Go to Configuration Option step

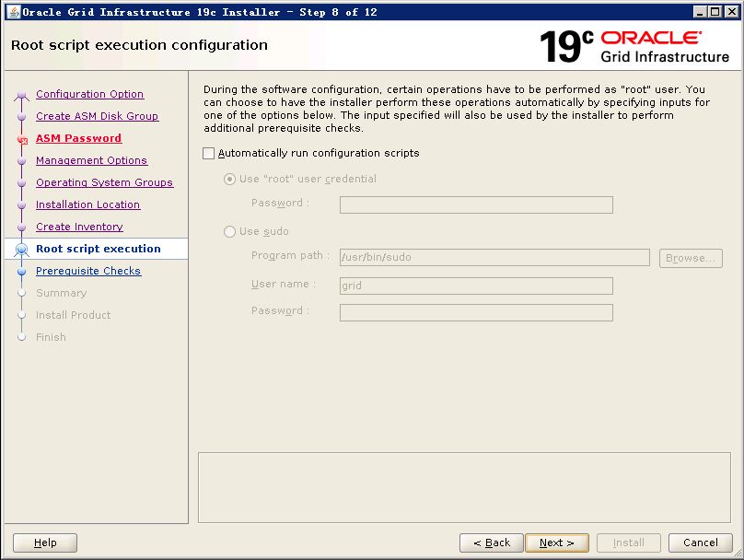tap(89, 94)
